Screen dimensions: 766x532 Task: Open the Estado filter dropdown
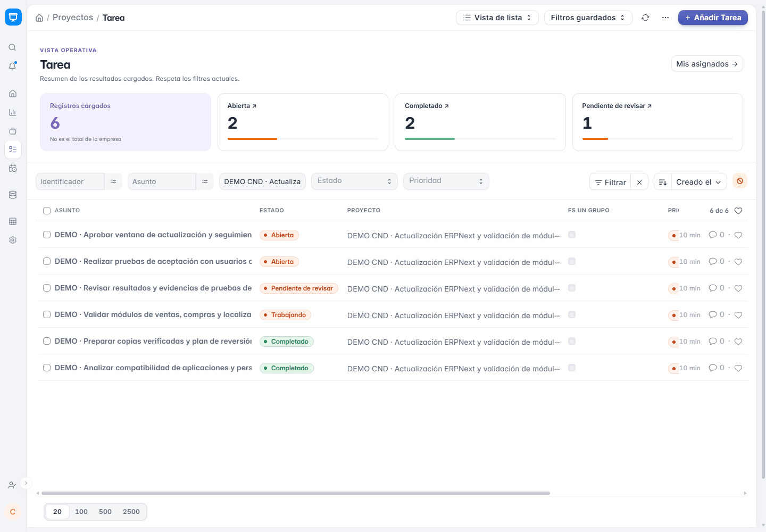(x=355, y=181)
